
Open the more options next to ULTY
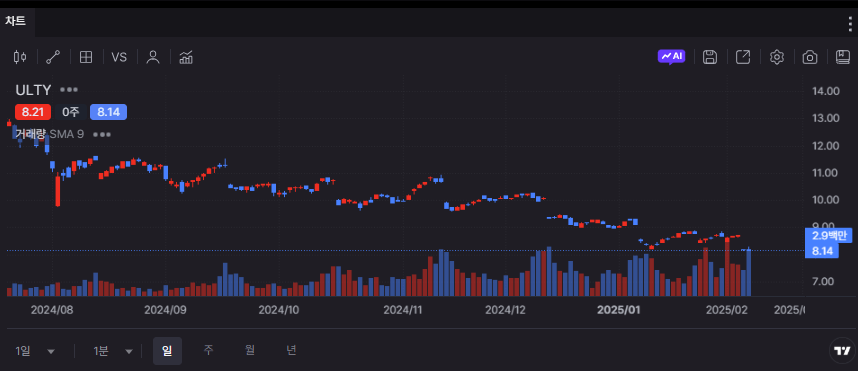69,90
